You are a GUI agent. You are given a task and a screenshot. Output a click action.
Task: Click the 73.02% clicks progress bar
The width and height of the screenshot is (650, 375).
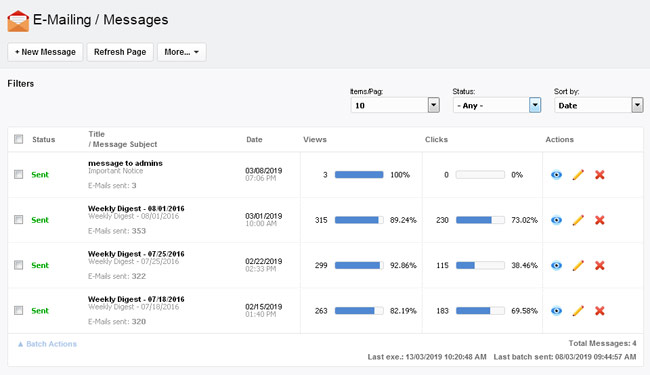[x=480, y=220]
